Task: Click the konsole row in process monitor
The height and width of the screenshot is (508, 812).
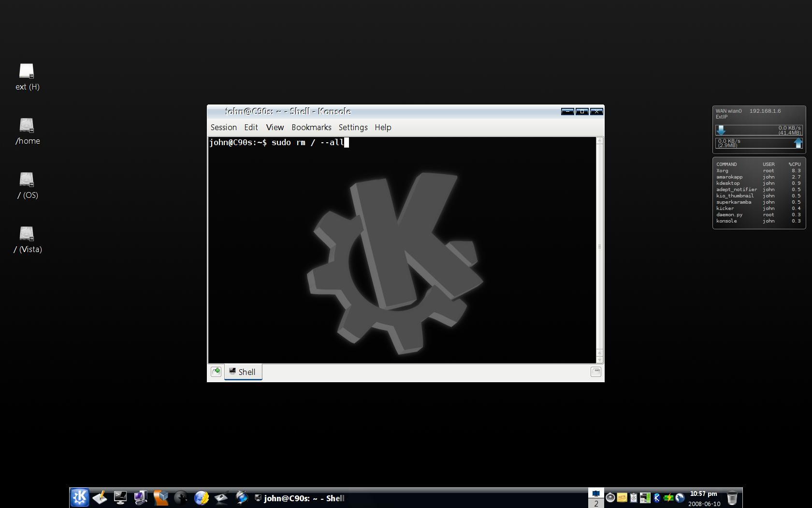Action: (758, 221)
